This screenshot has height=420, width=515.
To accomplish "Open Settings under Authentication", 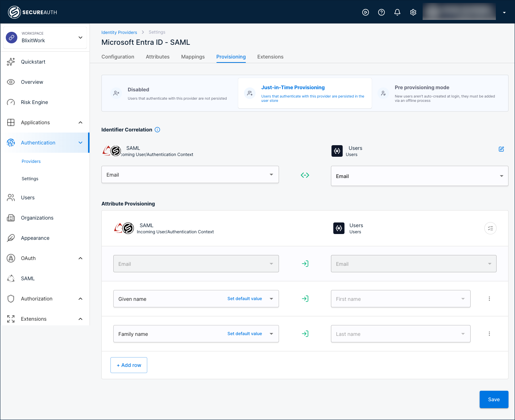I will pyautogui.click(x=30, y=179).
